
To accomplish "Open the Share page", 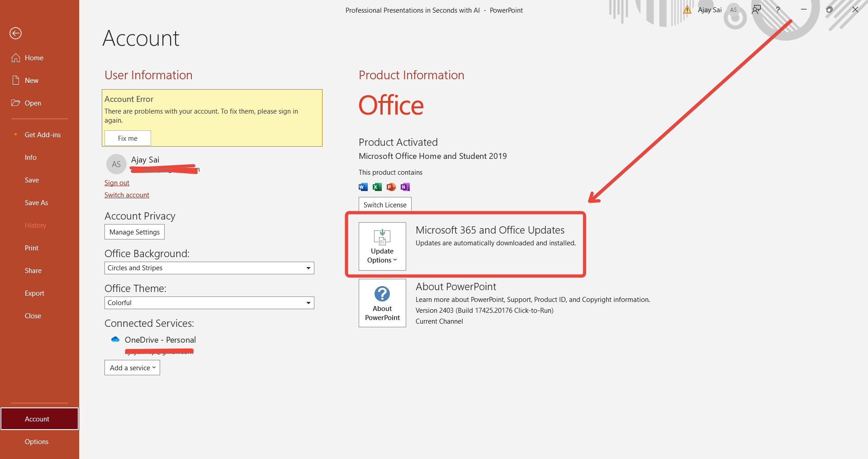I will pos(39,270).
